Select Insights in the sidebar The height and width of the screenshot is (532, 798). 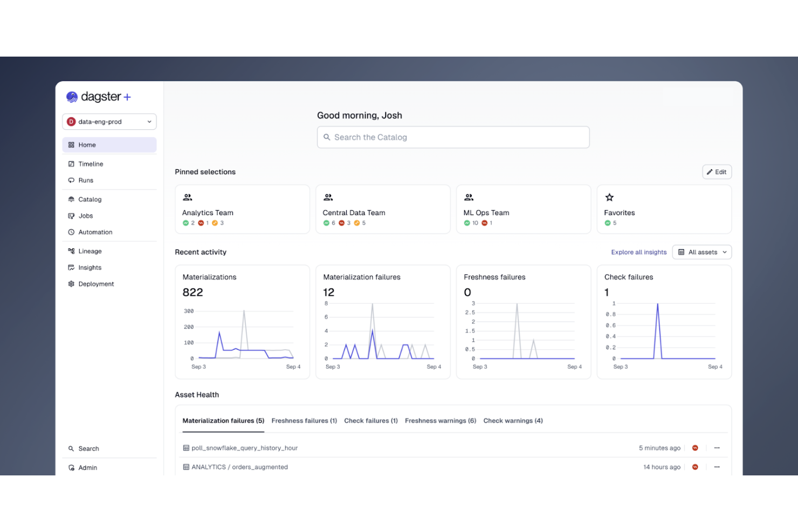(x=91, y=267)
